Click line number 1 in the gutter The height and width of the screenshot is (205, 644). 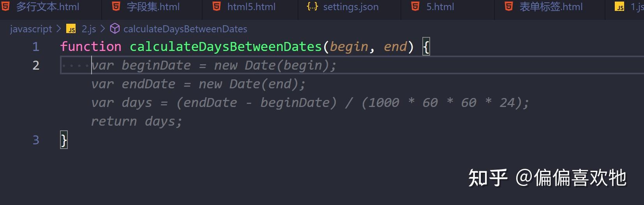(36, 47)
